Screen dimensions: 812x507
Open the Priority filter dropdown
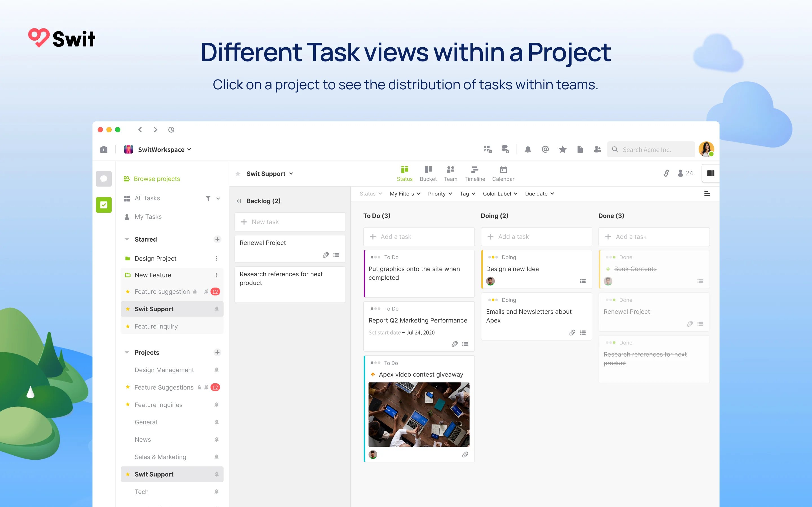point(440,194)
